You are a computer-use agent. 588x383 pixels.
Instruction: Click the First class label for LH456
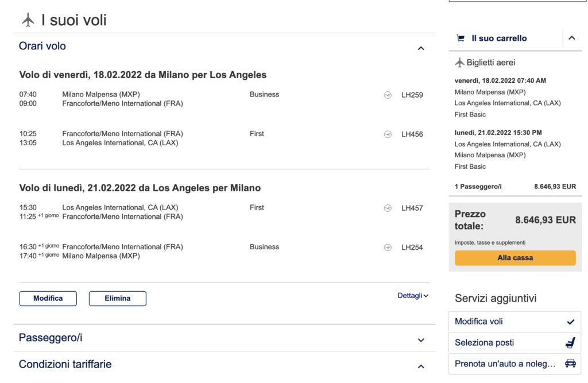257,134
